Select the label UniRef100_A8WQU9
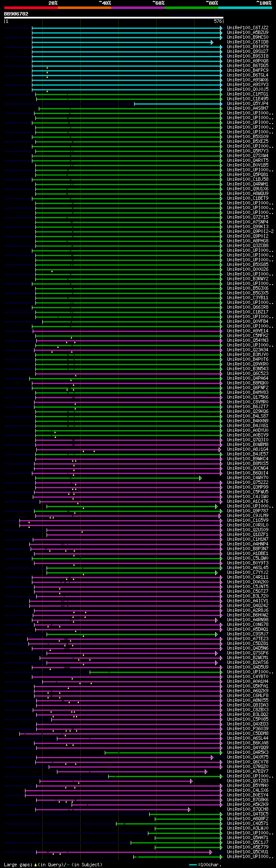 (248, 194)
